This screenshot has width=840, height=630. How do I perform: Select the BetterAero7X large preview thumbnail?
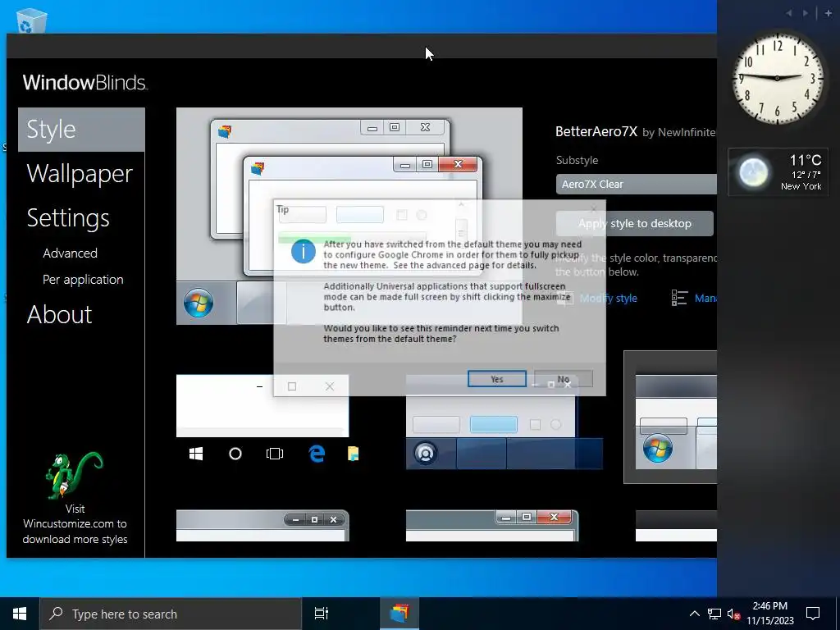(349, 216)
